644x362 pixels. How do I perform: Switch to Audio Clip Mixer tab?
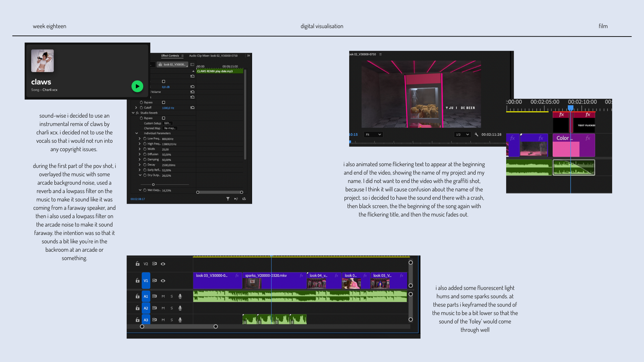tap(213, 56)
